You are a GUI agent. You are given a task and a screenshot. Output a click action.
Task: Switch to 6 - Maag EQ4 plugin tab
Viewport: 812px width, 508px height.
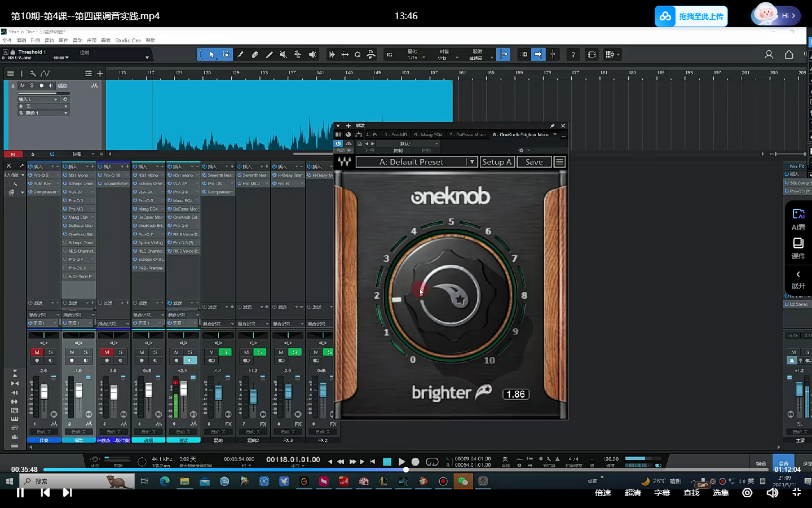(428, 135)
